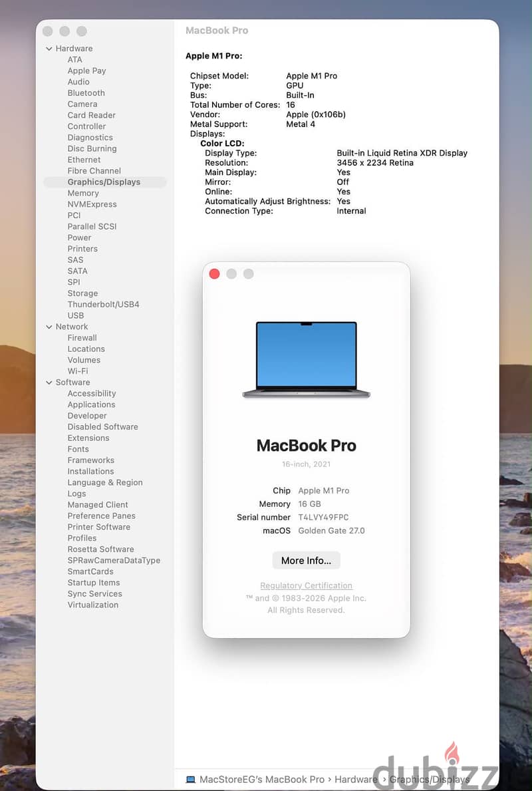This screenshot has height=791, width=532.
Task: Select Sync Services in sidebar
Action: 95,594
